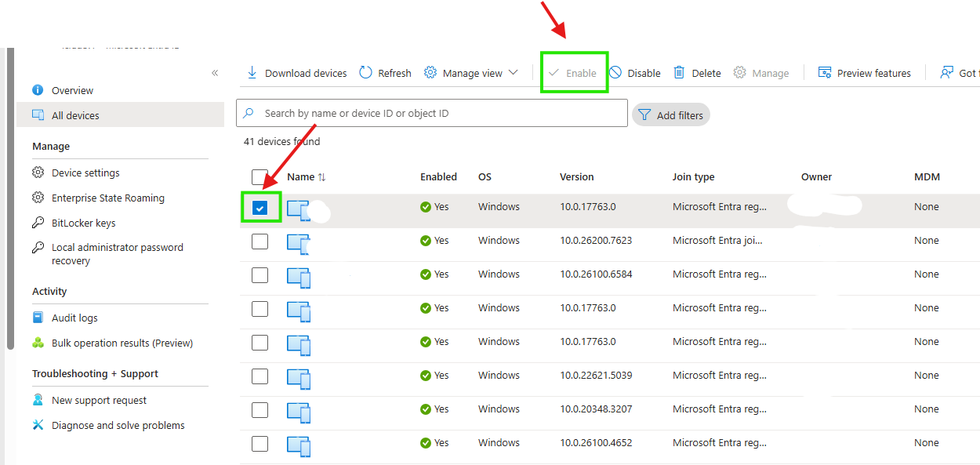Expand the Manage view dropdown chevron
This screenshot has height=465, width=980.
coord(514,73)
